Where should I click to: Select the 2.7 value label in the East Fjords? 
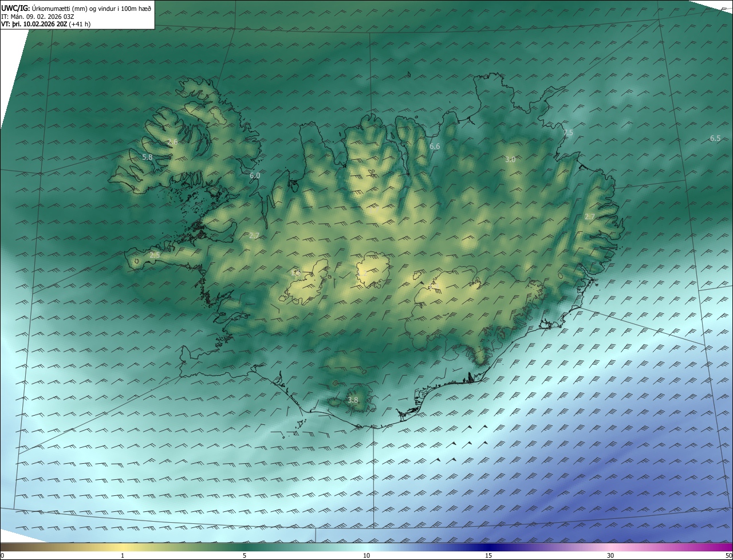tap(589, 217)
